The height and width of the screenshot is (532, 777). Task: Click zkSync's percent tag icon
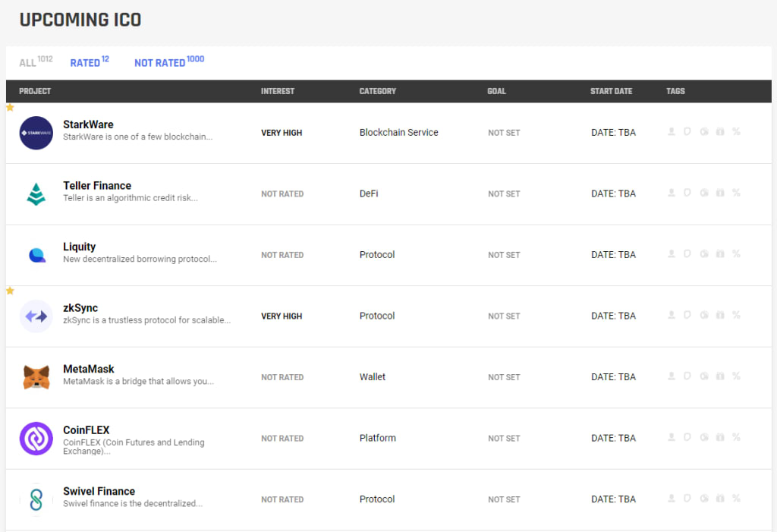pos(736,315)
